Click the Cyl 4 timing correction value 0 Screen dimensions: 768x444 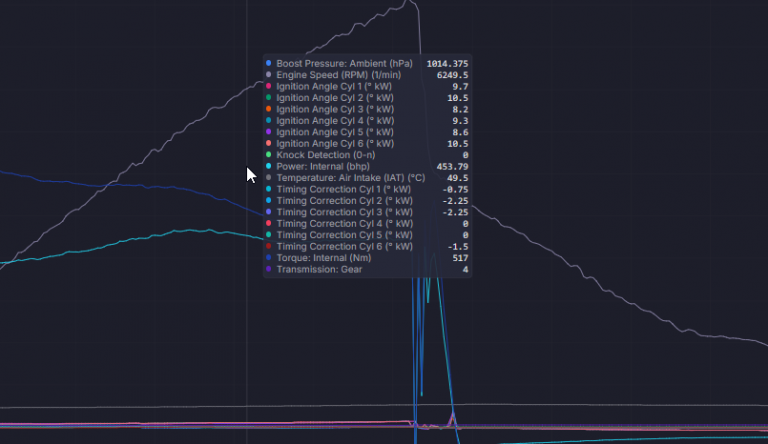coord(466,224)
